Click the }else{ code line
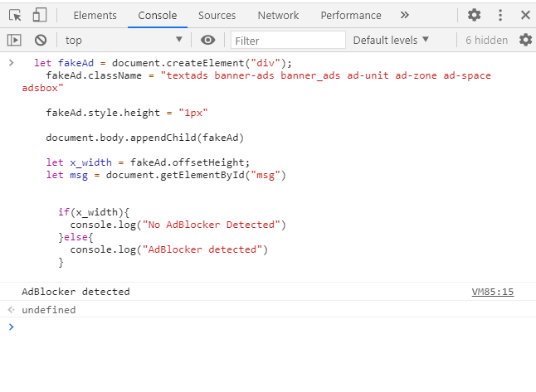 point(76,237)
